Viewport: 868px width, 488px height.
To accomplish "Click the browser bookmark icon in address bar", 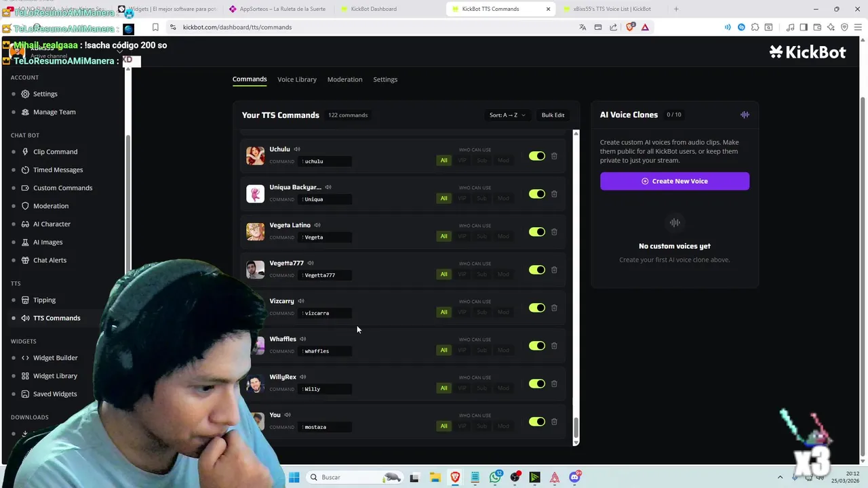I will point(155,27).
